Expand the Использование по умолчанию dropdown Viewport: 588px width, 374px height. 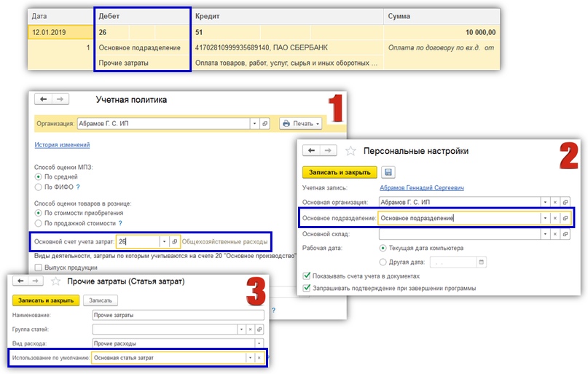coord(250,358)
